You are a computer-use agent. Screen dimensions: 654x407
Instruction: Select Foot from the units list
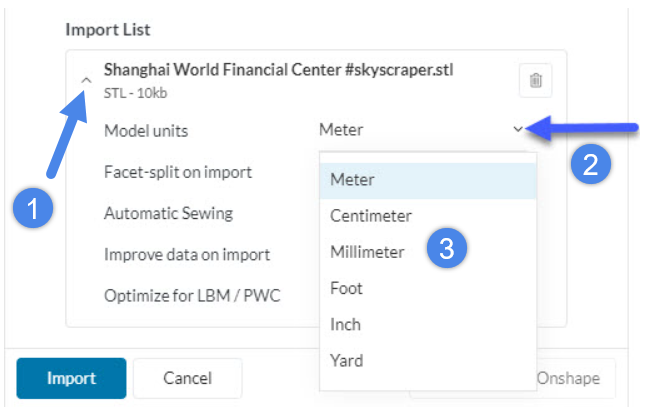(x=346, y=288)
